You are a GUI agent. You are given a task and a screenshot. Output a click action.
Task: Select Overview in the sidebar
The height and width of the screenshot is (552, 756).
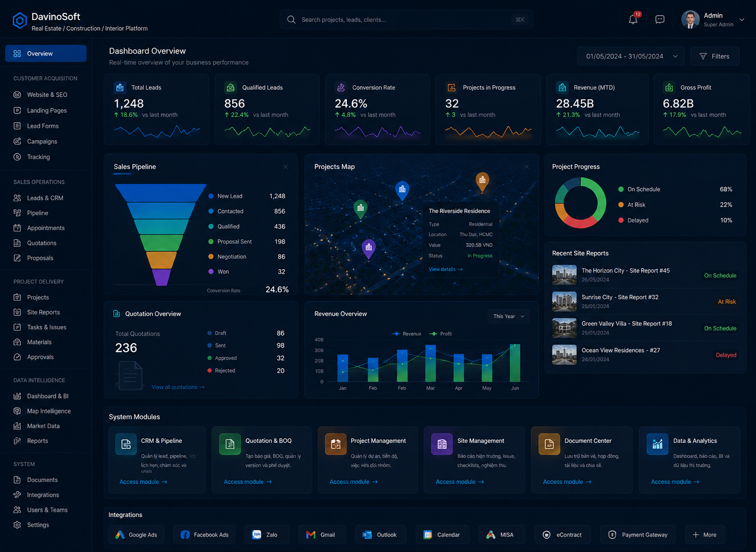click(46, 54)
